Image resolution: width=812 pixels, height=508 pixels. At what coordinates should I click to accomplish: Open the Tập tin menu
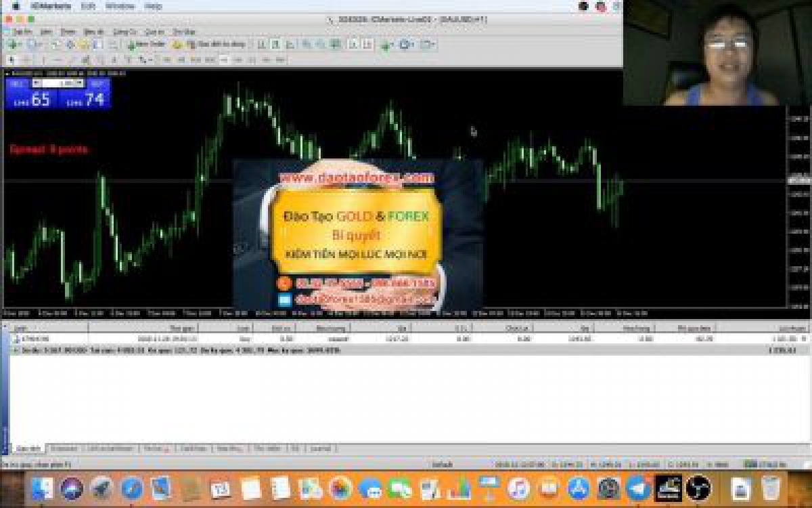pyautogui.click(x=22, y=31)
